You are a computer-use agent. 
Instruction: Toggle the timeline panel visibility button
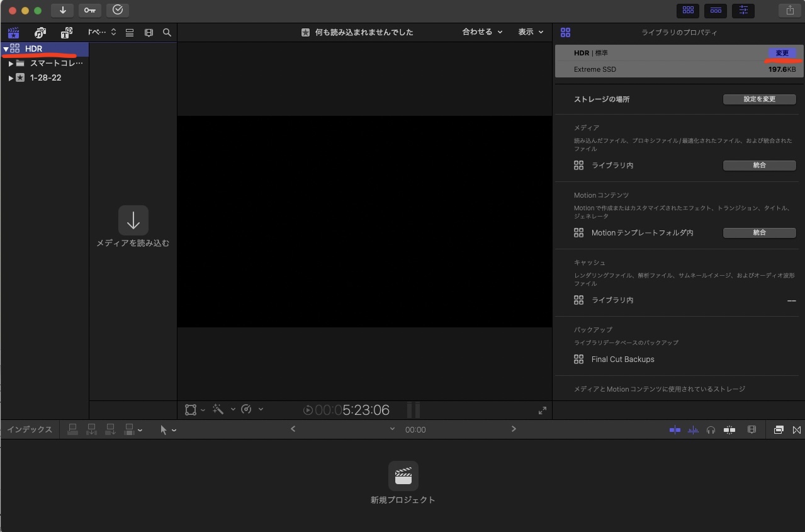[716, 10]
